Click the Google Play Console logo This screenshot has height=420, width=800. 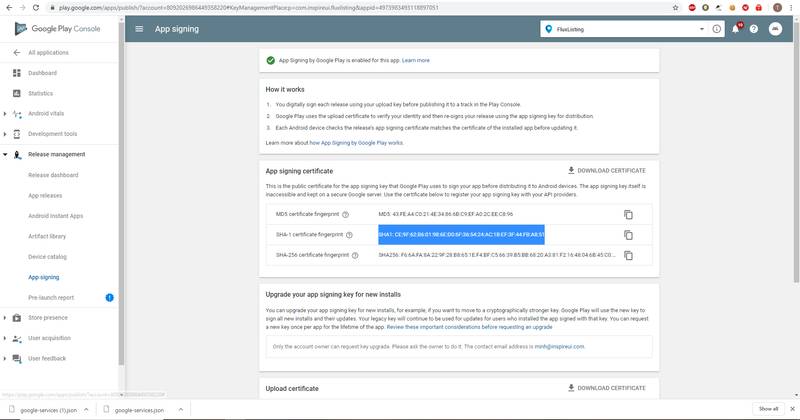click(x=58, y=29)
